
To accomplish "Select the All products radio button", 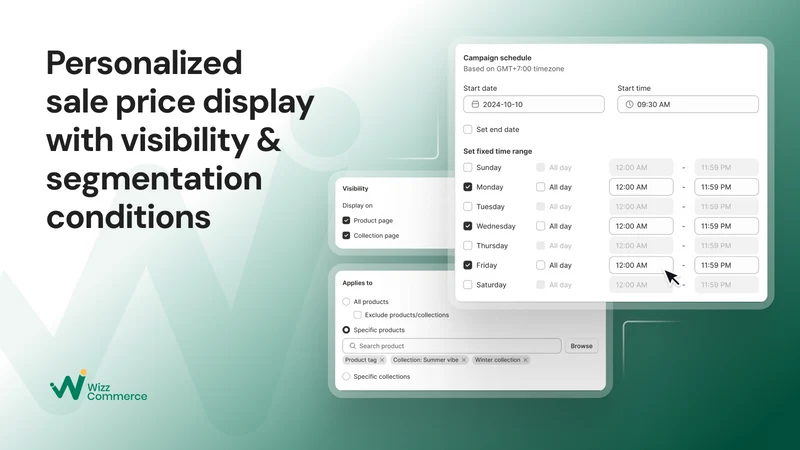I will (346, 302).
